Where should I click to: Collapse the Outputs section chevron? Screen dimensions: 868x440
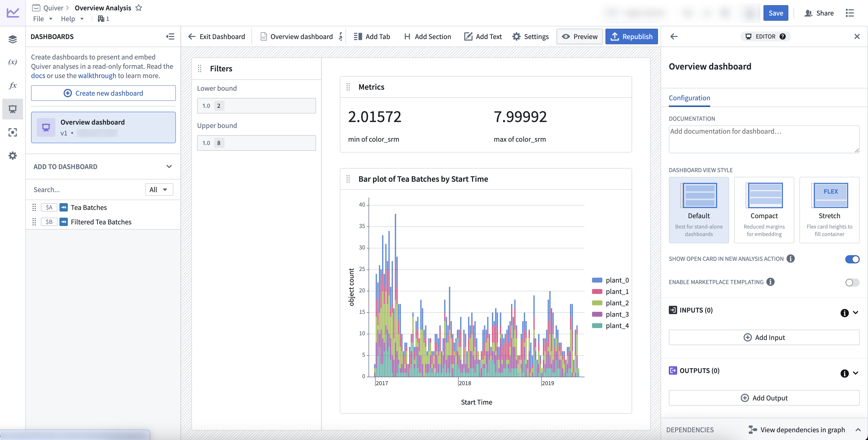tap(855, 373)
